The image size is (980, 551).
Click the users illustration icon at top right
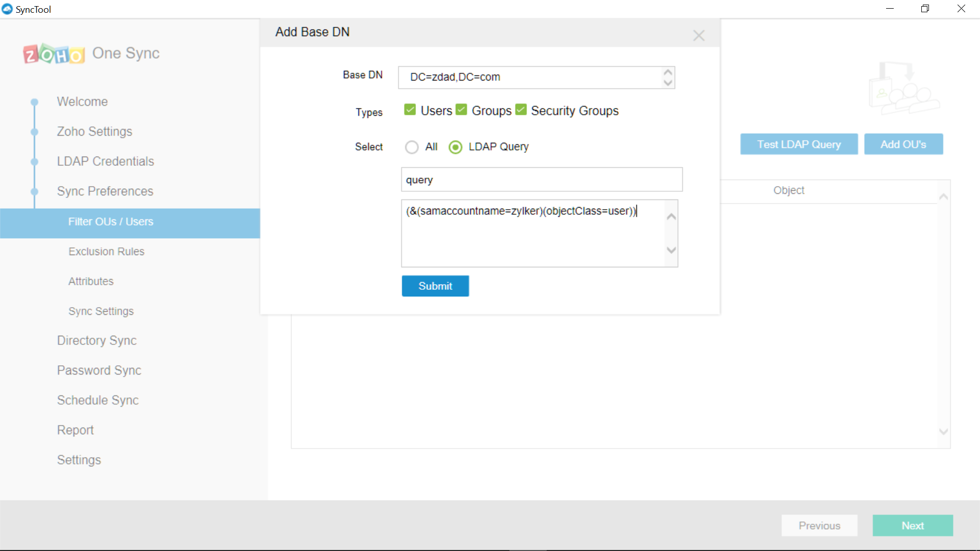(903, 89)
